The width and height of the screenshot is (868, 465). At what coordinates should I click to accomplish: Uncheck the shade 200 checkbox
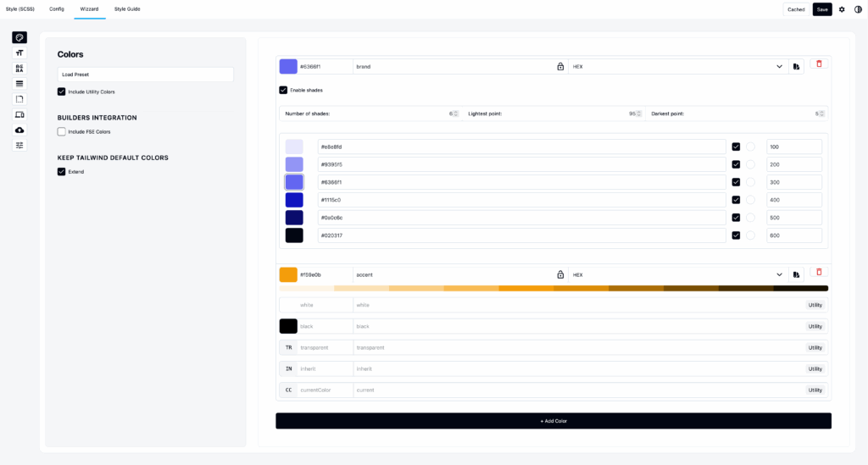tap(736, 164)
